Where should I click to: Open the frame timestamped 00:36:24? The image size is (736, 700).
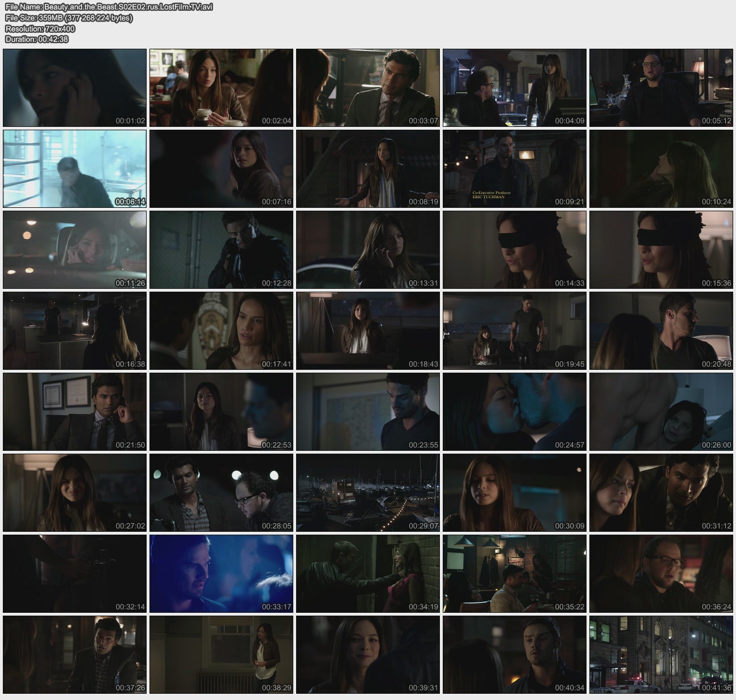click(x=661, y=574)
